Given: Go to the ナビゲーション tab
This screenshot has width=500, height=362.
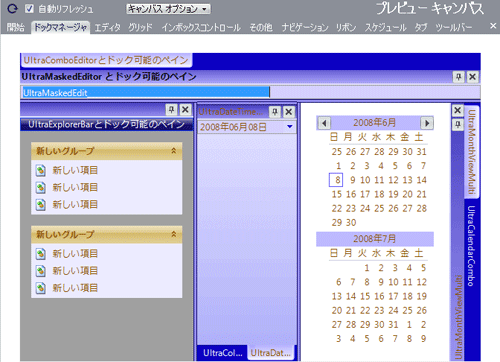Looking at the screenshot, I should pos(305,27).
